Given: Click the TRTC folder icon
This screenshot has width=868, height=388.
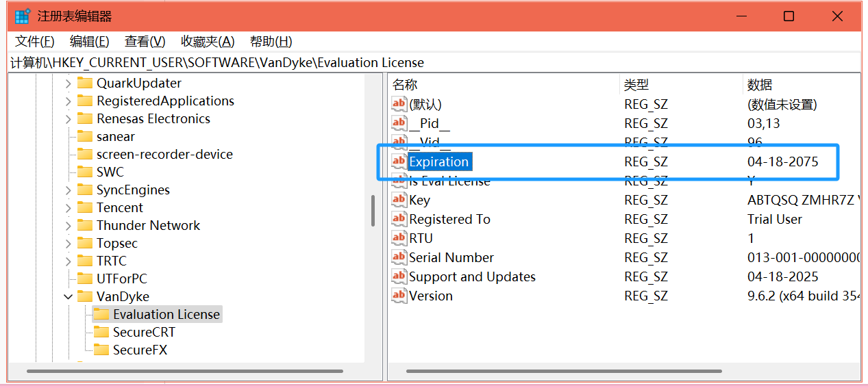Looking at the screenshot, I should pos(85,261).
